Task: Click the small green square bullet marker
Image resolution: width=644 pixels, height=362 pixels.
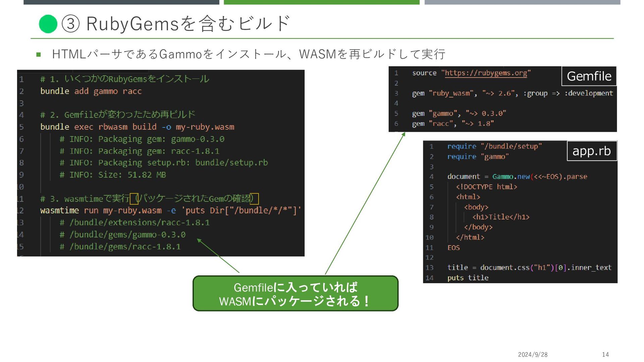Action: (39, 54)
